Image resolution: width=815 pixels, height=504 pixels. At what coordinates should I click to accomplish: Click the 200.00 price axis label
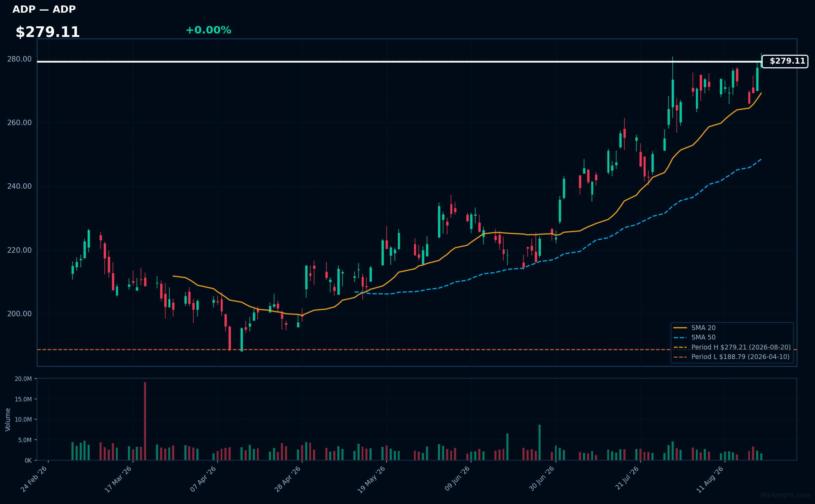(20, 314)
